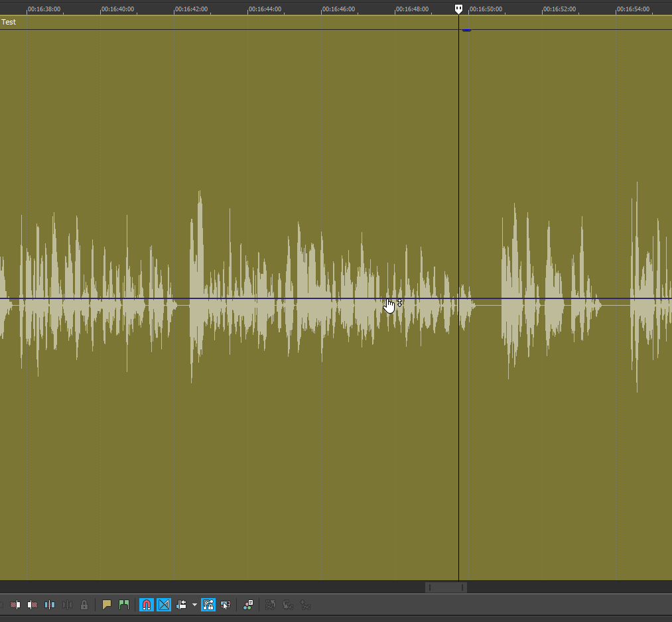The width and height of the screenshot is (672, 622).
Task: Toggle Automatic Crossfades off
Action: (x=164, y=605)
